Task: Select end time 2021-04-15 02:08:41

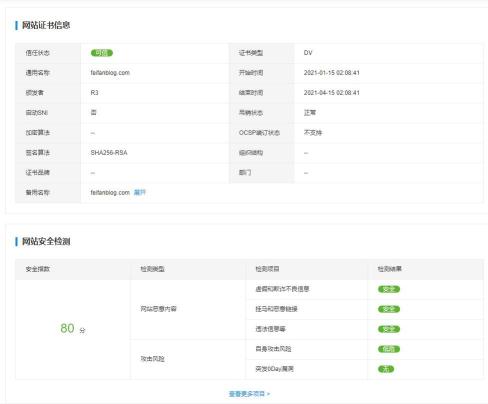Action: pos(332,93)
